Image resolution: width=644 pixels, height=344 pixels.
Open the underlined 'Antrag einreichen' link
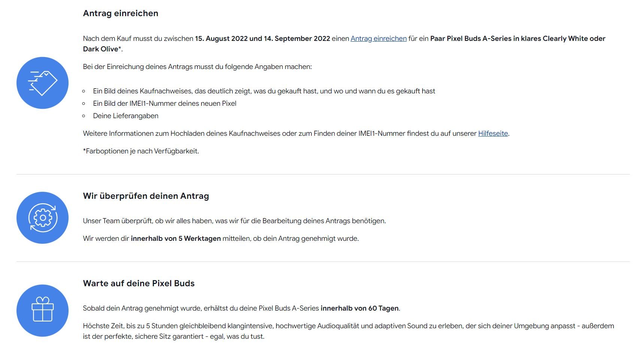(378, 39)
